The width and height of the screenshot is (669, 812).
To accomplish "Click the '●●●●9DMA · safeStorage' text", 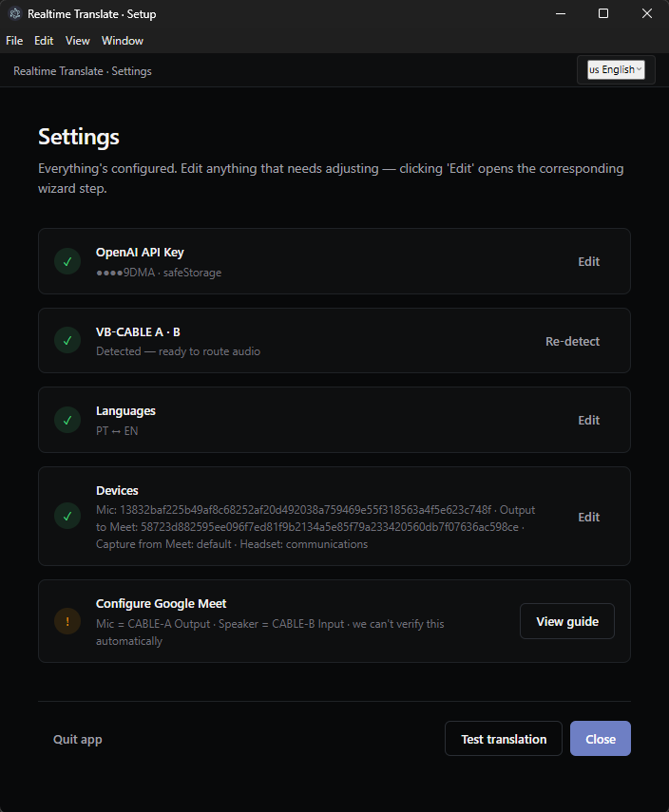I will pyautogui.click(x=159, y=273).
